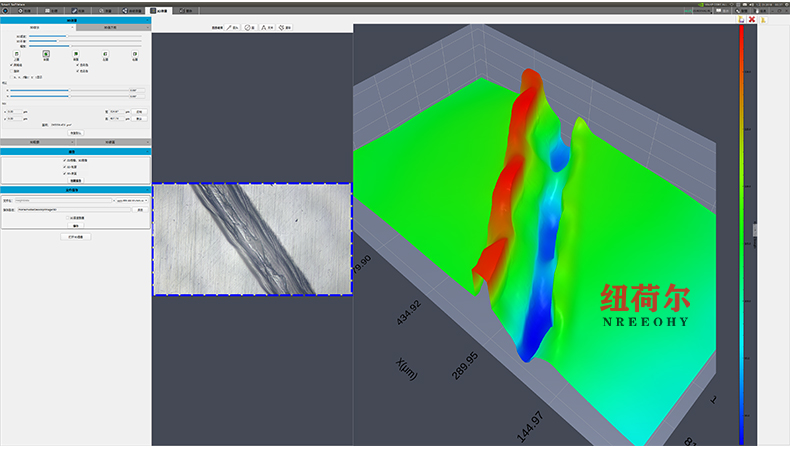Collapse the middle blue report panel header
The width and height of the screenshot is (790, 451).
click(76, 152)
